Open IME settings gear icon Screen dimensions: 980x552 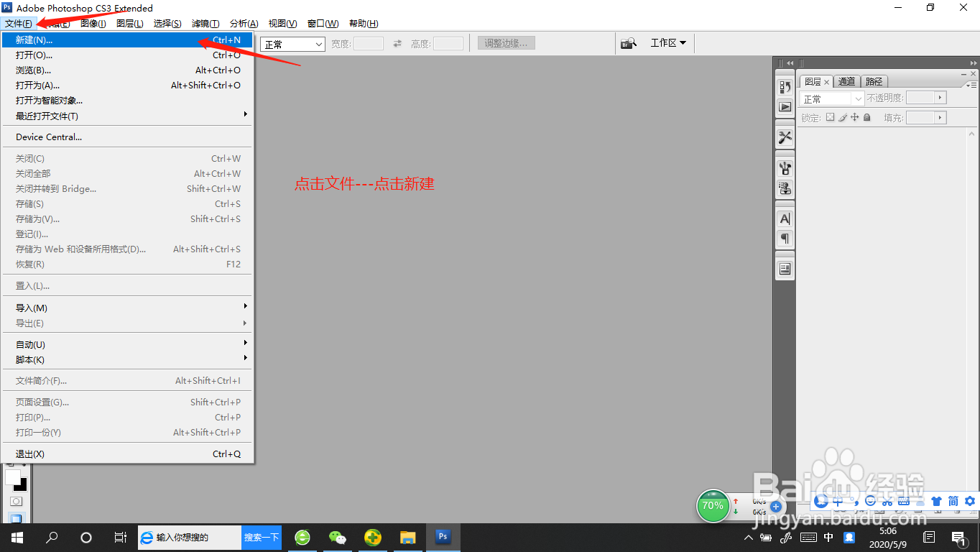pyautogui.click(x=970, y=501)
